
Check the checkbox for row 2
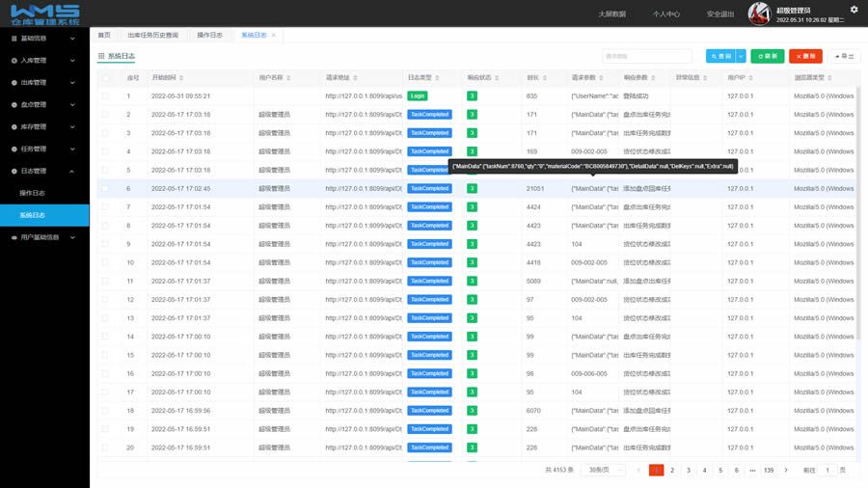[105, 115]
